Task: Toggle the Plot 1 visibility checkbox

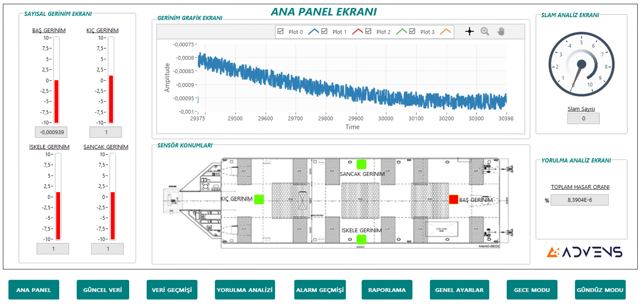Action: point(324,31)
